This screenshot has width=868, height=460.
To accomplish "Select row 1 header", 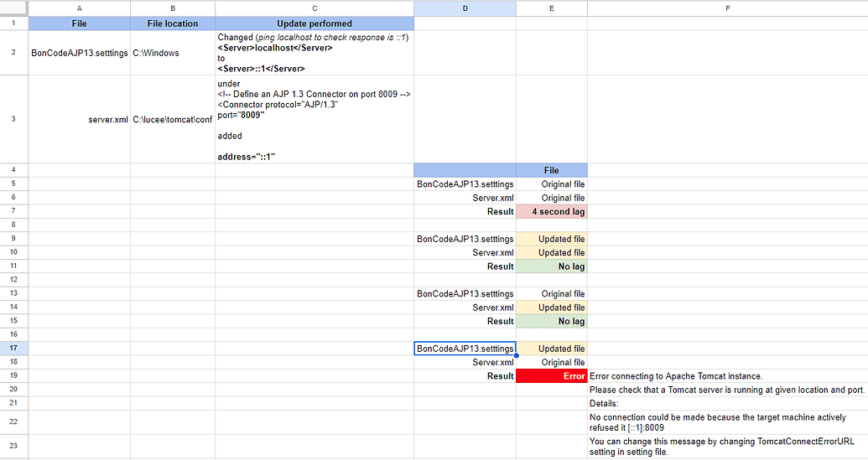I will click(x=14, y=23).
